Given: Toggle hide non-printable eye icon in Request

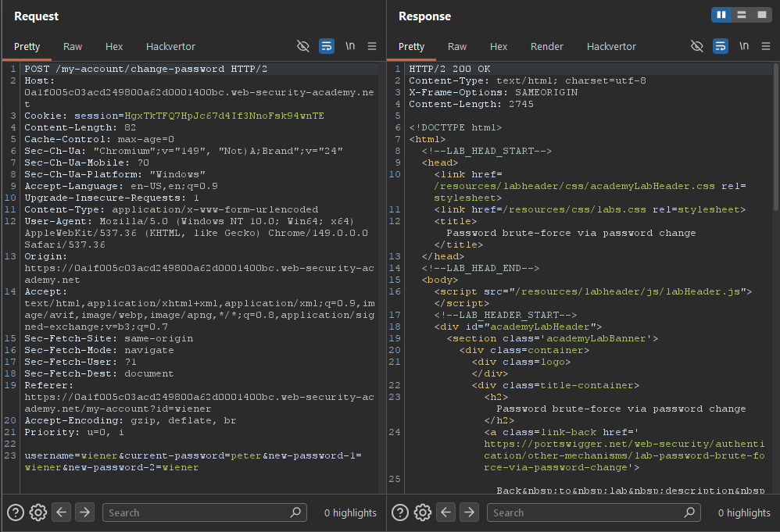Looking at the screenshot, I should tap(302, 46).
